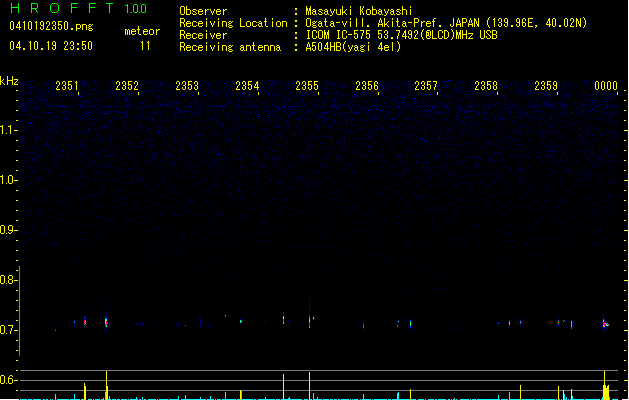Click the HROFFT 1.0.0 title text
This screenshot has width=629, height=400.
78,8
